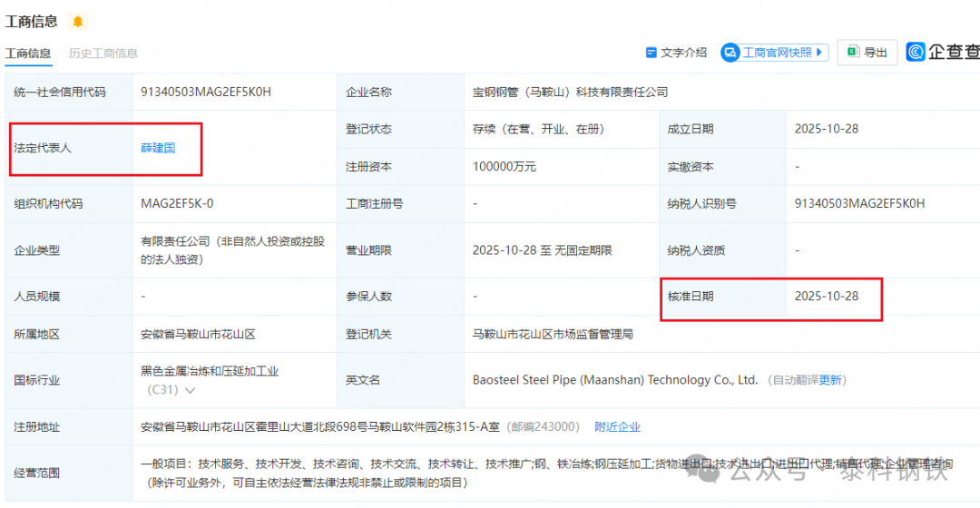This screenshot has height=508, width=980.
Task: Select organization code MAG2EF5K-0
Action: (177, 204)
